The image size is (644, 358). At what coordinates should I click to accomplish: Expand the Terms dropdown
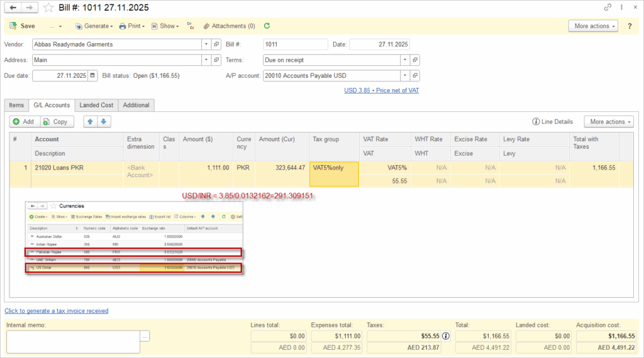click(x=405, y=60)
